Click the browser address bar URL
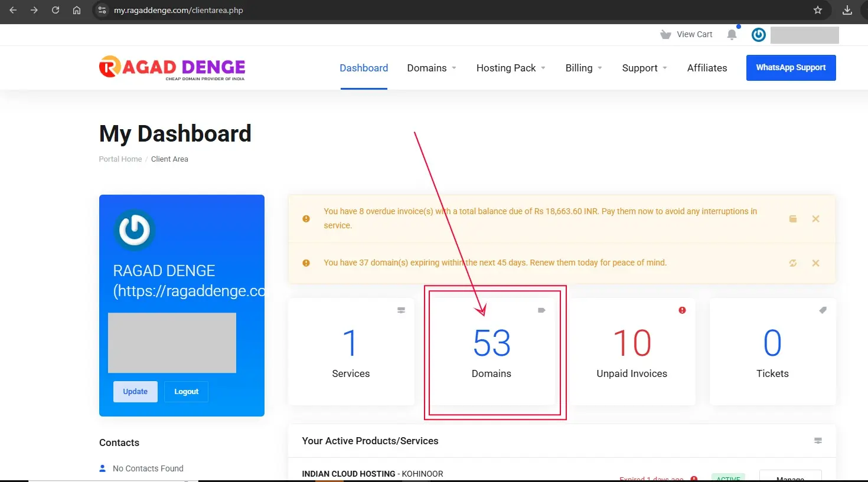 tap(178, 10)
